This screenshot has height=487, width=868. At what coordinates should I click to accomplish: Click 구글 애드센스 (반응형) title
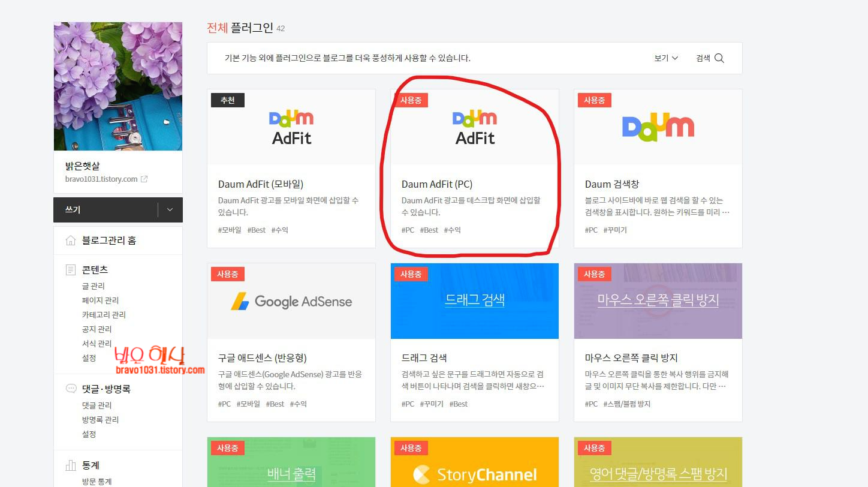263,358
